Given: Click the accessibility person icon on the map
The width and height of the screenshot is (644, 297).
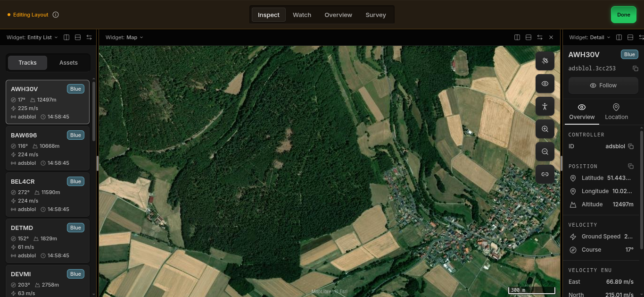Looking at the screenshot, I should pos(545,106).
